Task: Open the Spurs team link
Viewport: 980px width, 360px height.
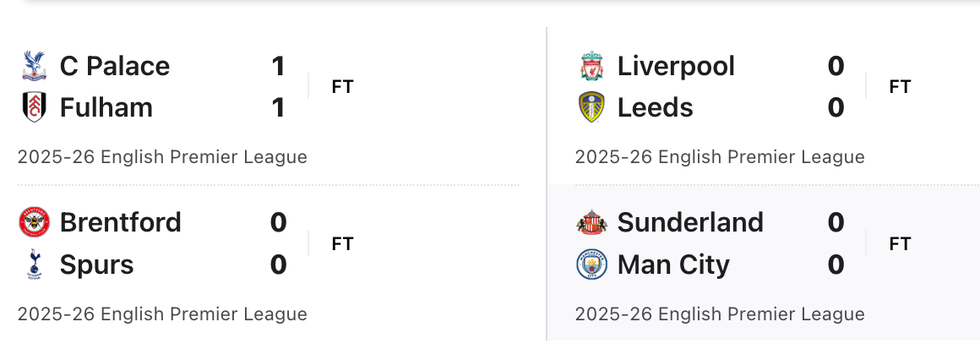Action: pos(97,265)
